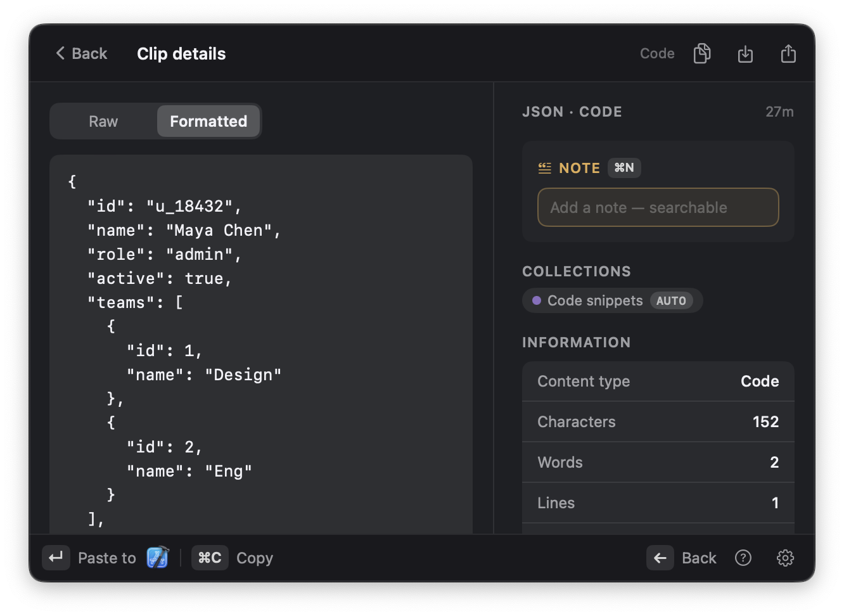Select the Formatted view tab
The width and height of the screenshot is (844, 616).
click(208, 121)
